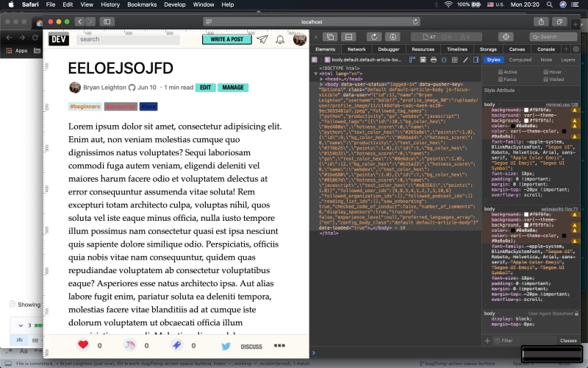Image resolution: width=588 pixels, height=368 pixels.
Task: Switch to the Network tab
Action: coord(356,49)
